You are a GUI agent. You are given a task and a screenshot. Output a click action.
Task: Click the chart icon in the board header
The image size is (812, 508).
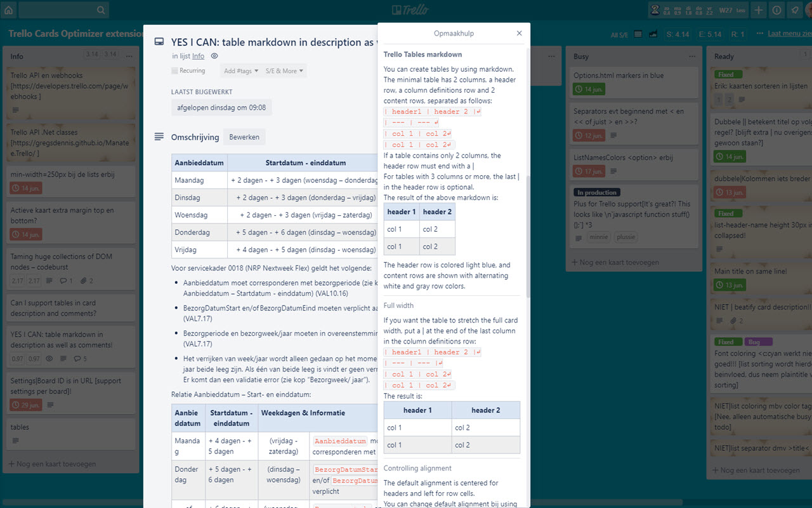click(x=653, y=34)
